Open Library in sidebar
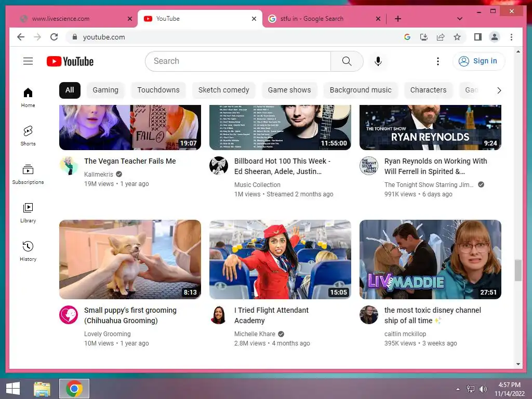The image size is (532, 399). coord(28,212)
